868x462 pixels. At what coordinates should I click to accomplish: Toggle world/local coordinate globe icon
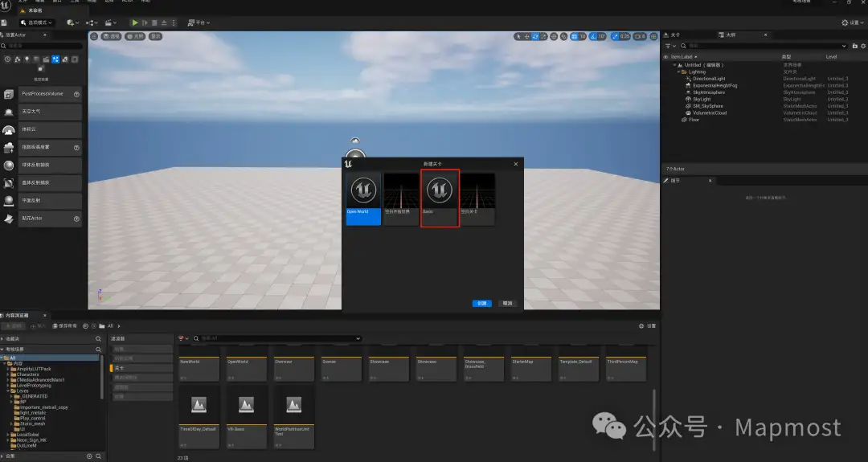point(554,36)
